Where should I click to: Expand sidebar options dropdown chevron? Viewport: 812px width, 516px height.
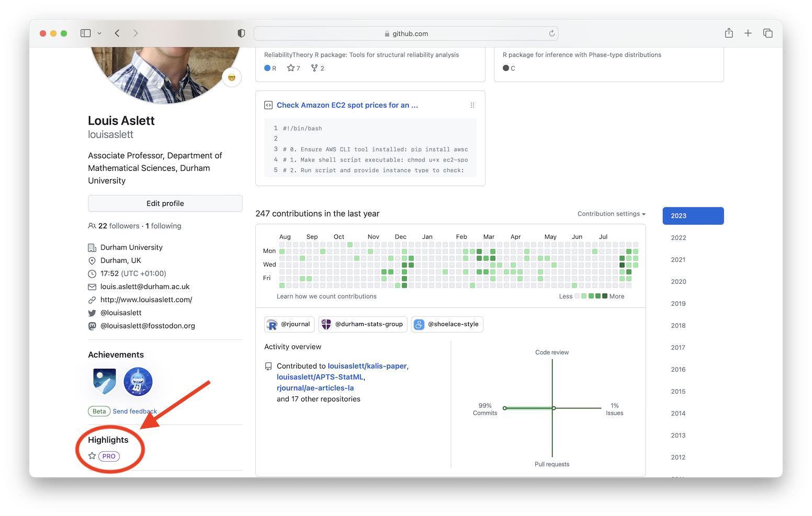[x=99, y=33]
